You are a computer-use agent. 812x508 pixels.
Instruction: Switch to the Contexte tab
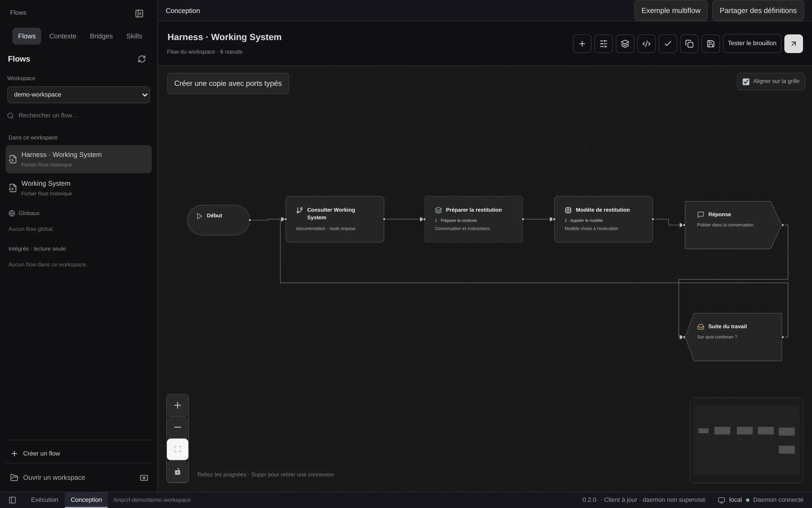point(63,36)
